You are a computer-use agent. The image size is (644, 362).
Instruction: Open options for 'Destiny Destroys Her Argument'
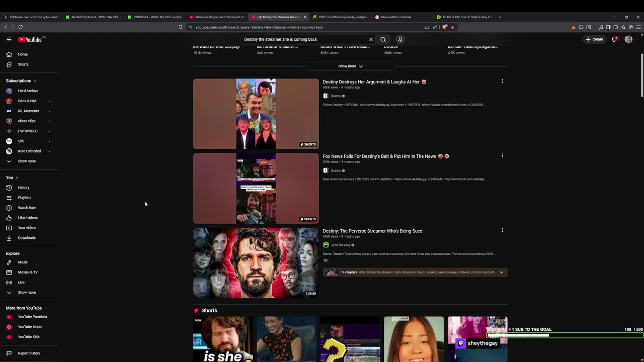[x=502, y=81]
